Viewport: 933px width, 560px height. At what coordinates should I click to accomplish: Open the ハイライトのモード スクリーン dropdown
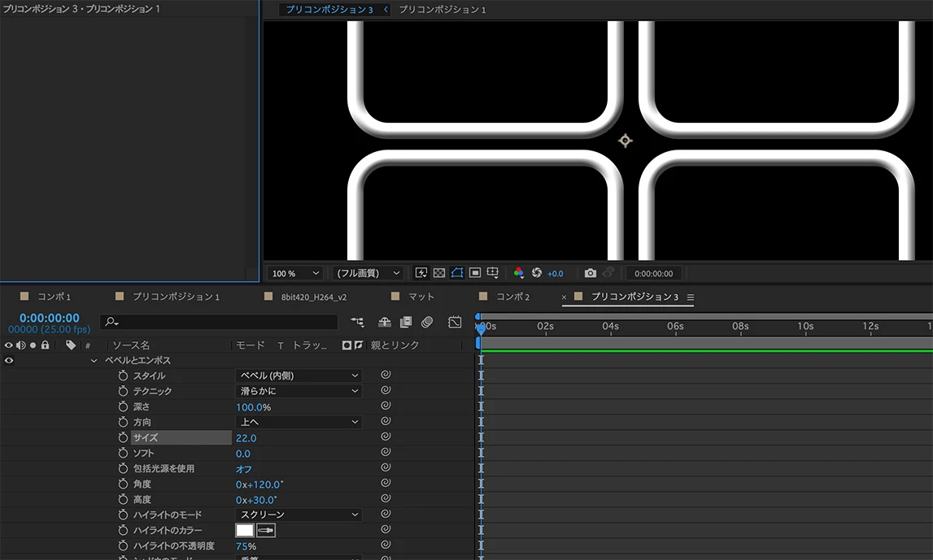(x=299, y=514)
